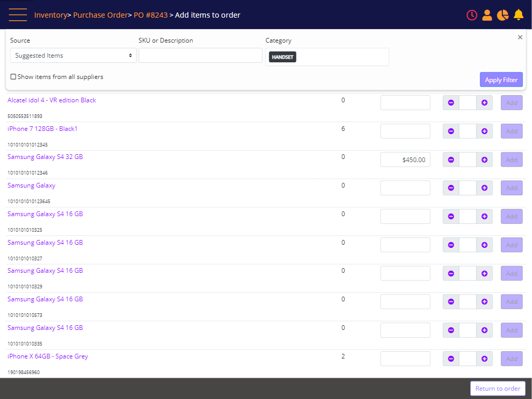Click the SKU or Description search field
Viewport: 532px width, 399px height.
200,56
